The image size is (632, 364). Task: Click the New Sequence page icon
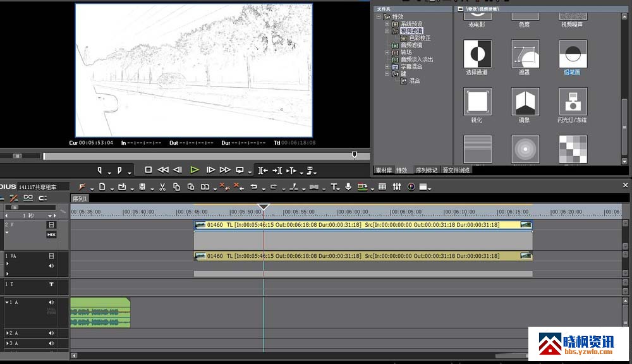pos(102,186)
